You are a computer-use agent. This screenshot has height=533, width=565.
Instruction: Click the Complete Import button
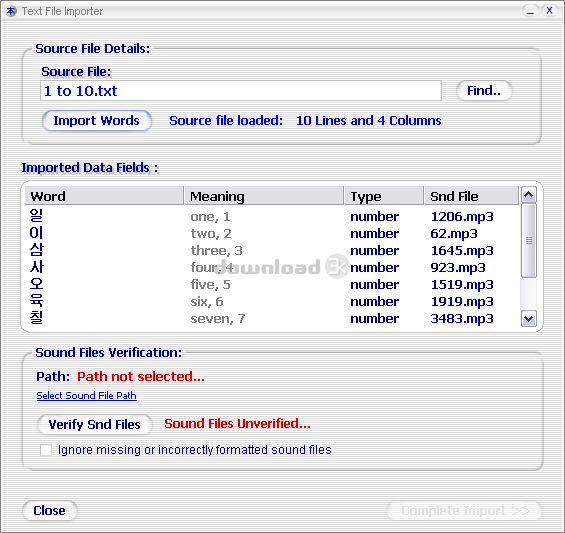(x=465, y=511)
